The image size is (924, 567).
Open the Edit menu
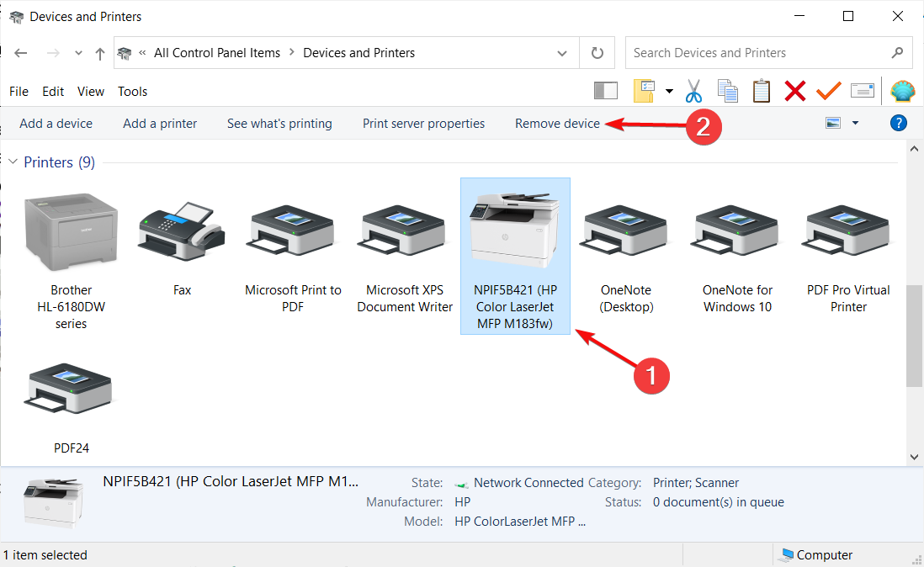[53, 91]
